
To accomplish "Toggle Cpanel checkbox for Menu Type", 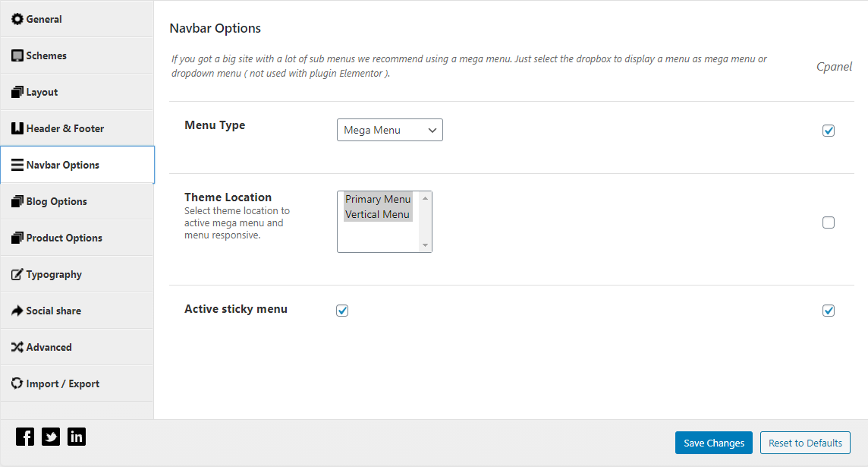I will 828,131.
